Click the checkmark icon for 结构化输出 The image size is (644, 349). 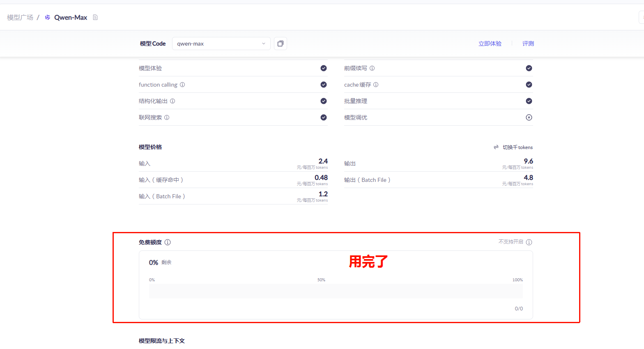click(324, 101)
